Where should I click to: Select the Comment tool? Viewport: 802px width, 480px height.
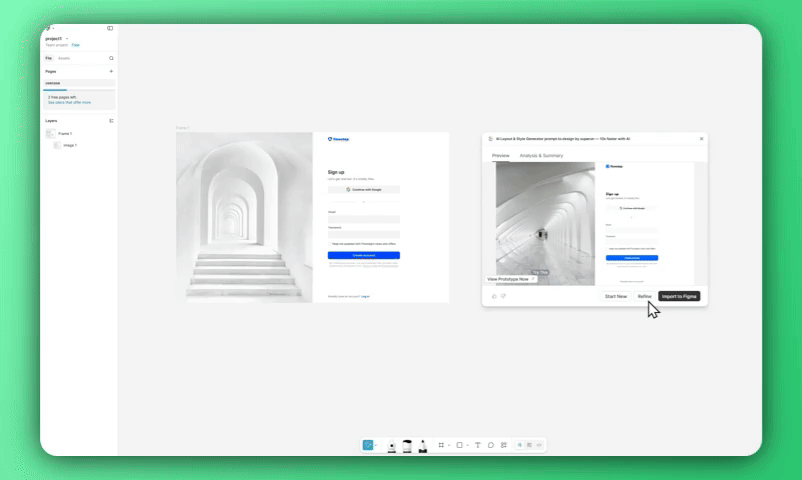click(x=491, y=445)
